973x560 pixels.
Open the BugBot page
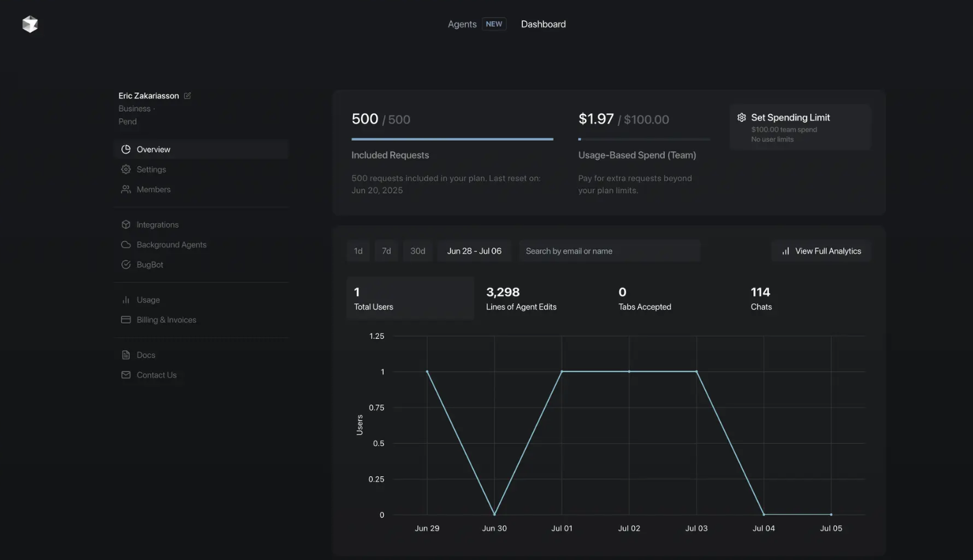tap(149, 264)
